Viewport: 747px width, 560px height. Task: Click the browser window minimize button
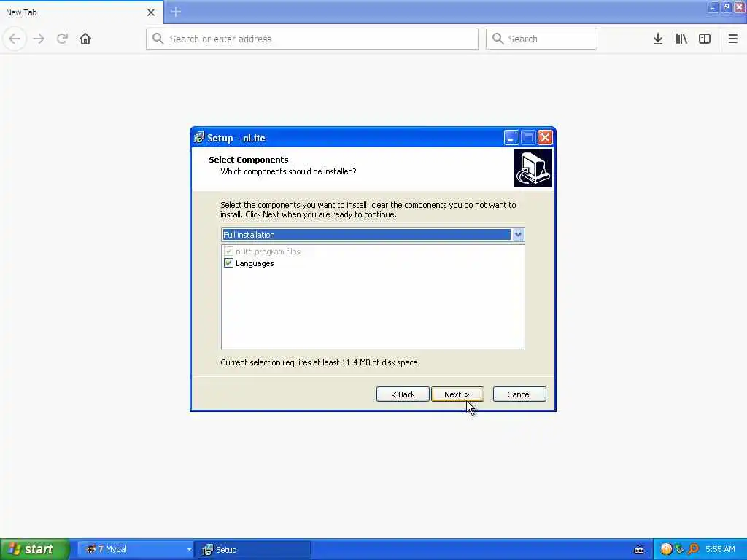tap(712, 7)
